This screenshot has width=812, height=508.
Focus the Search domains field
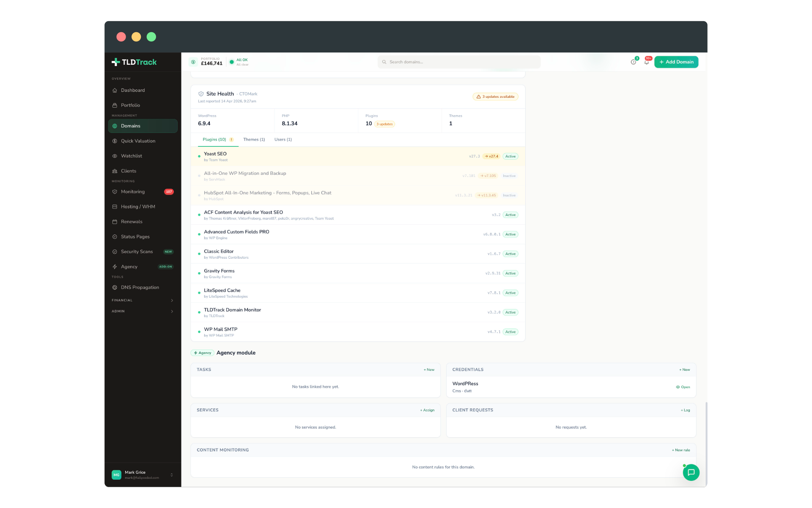[x=459, y=62]
